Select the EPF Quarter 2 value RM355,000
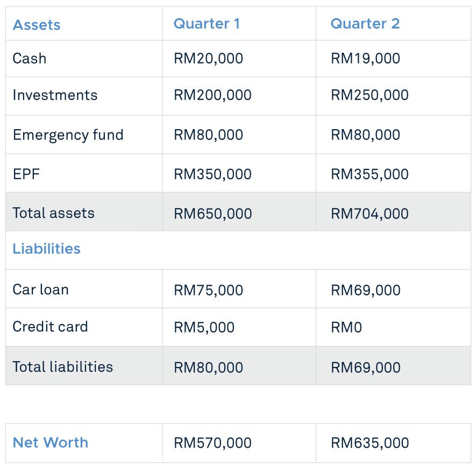The height and width of the screenshot is (467, 476). (370, 175)
